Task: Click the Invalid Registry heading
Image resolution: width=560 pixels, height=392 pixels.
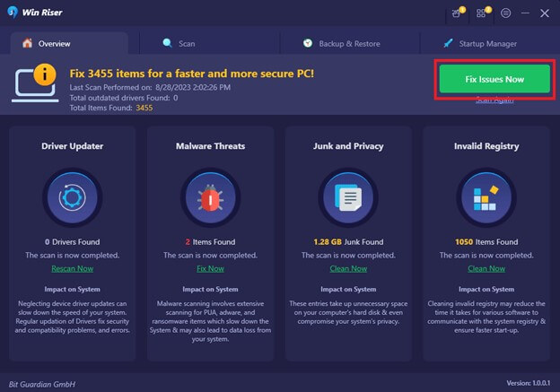Action: point(486,146)
